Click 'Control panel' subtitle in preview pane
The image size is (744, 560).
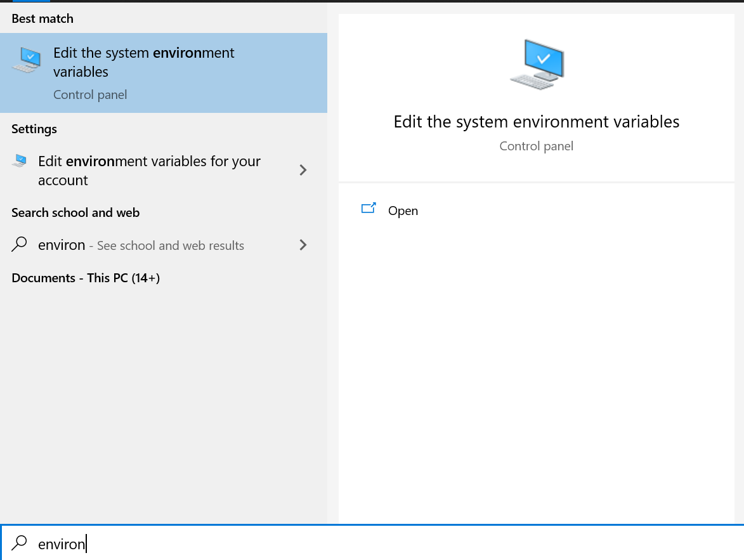pyautogui.click(x=536, y=146)
